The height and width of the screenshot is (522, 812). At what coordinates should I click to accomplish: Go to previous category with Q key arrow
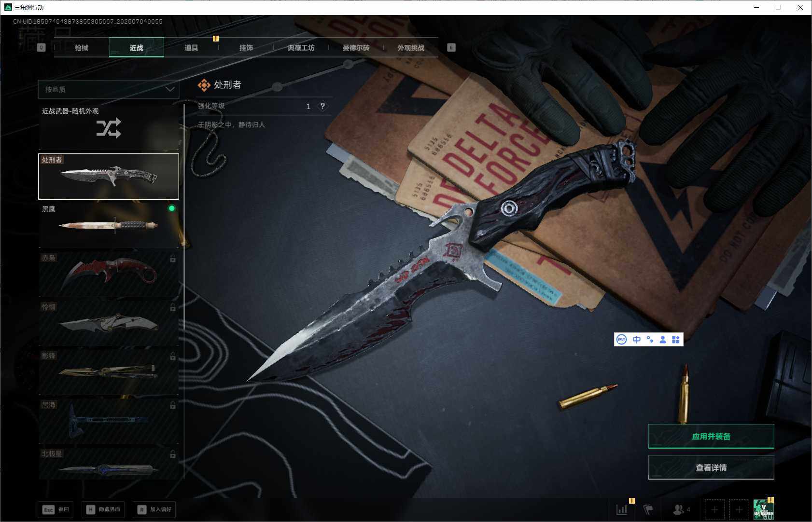(42, 48)
